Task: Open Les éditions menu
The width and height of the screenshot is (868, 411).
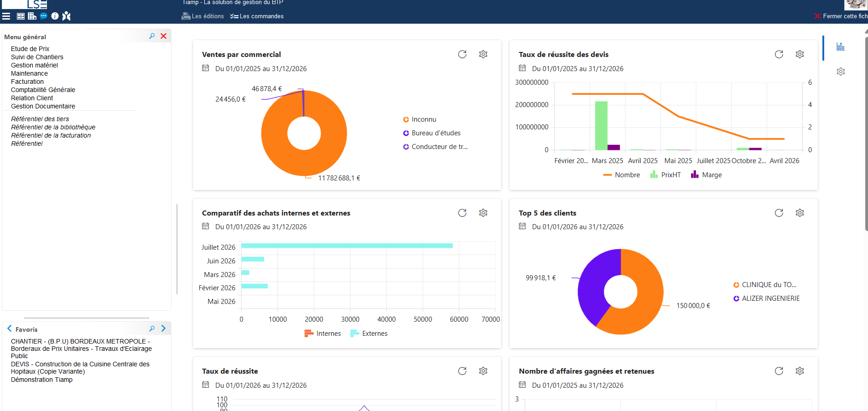Action: (203, 16)
